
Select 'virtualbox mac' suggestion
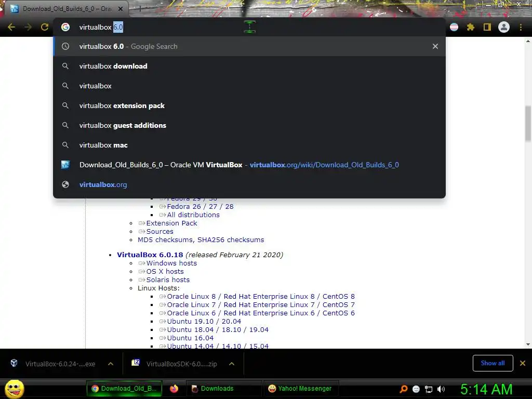pos(249,145)
